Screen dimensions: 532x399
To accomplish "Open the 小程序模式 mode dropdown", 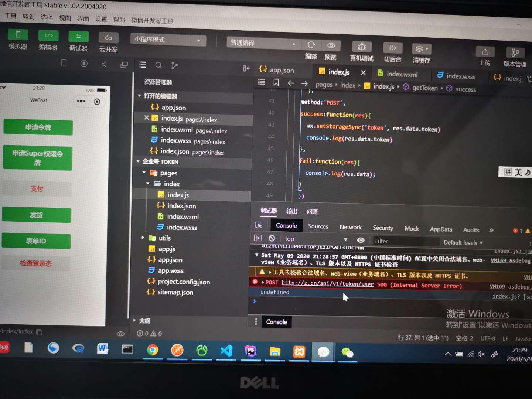I will pyautogui.click(x=168, y=40).
